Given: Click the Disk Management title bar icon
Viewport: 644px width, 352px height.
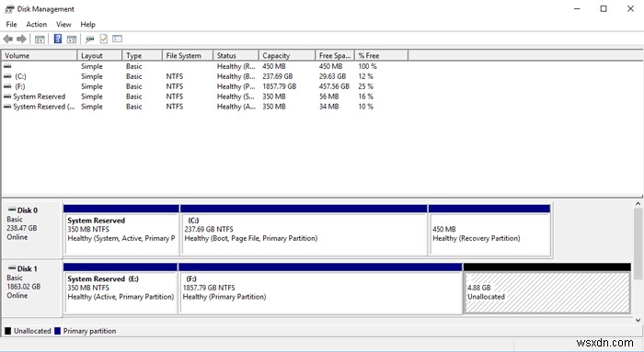Looking at the screenshot, I should click(9, 9).
